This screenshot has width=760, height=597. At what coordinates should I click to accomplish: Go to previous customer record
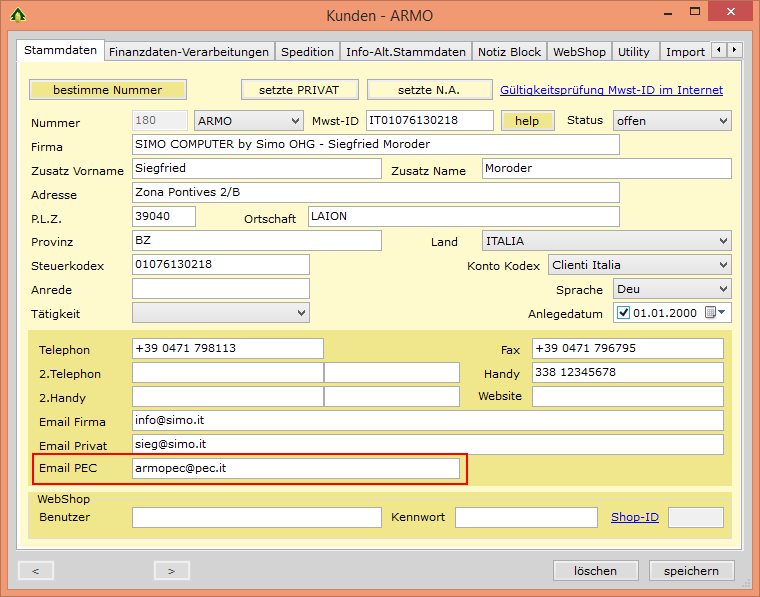(x=36, y=571)
